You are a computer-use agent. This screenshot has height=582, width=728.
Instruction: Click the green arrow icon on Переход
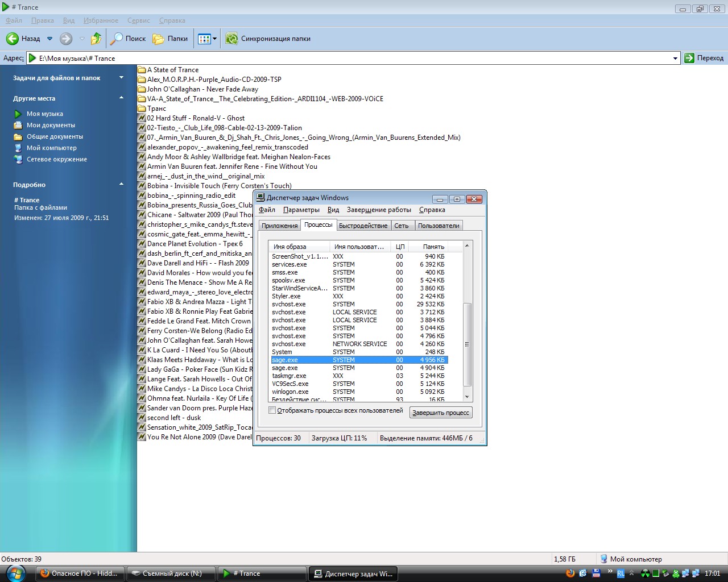[x=689, y=58]
